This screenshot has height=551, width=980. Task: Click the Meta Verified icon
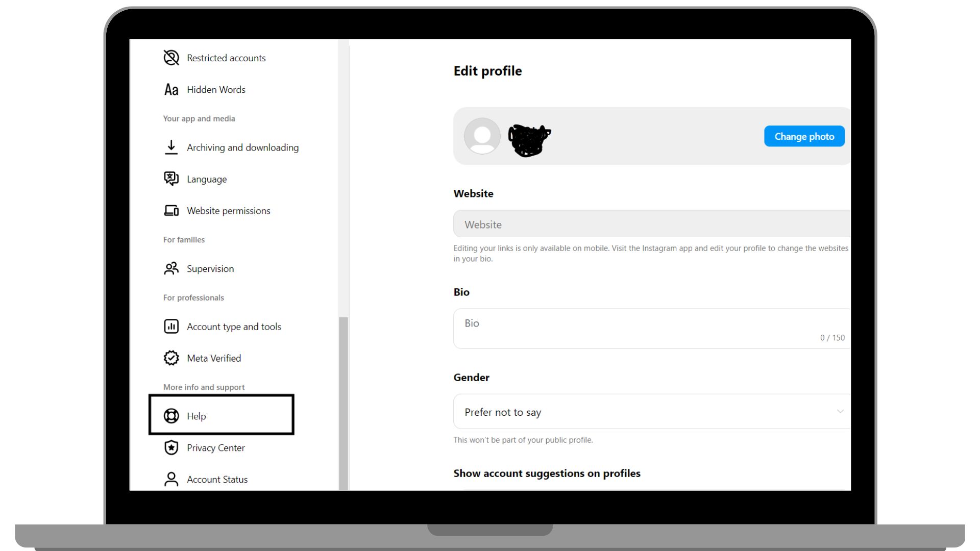click(x=171, y=358)
